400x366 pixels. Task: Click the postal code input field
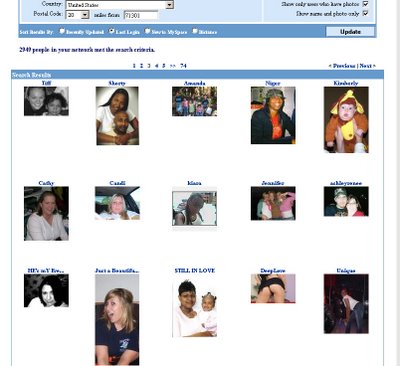141,15
